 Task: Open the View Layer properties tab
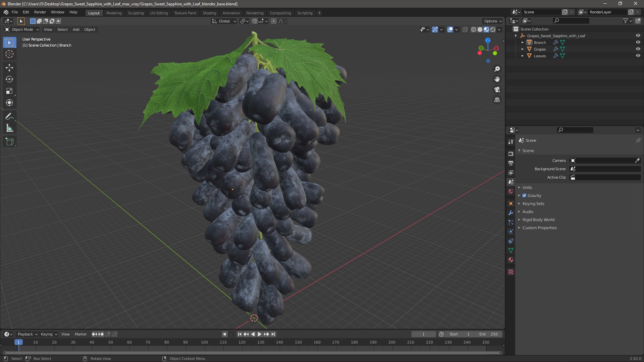click(511, 173)
